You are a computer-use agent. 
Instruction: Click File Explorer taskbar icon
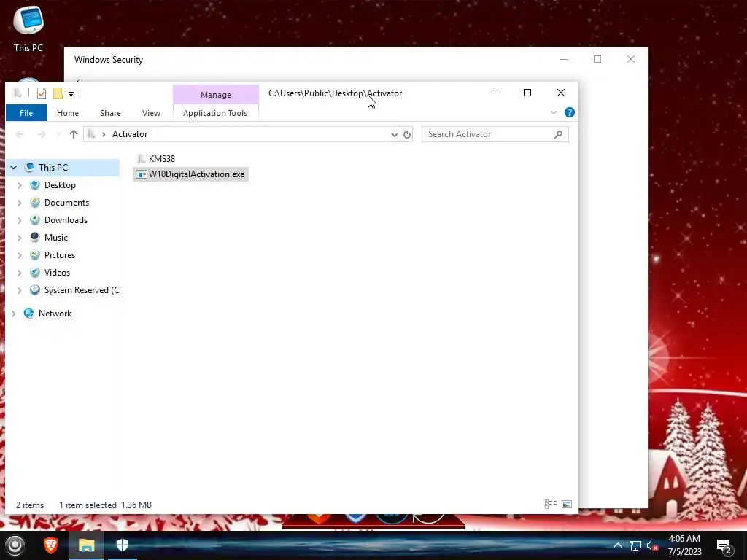tap(87, 545)
